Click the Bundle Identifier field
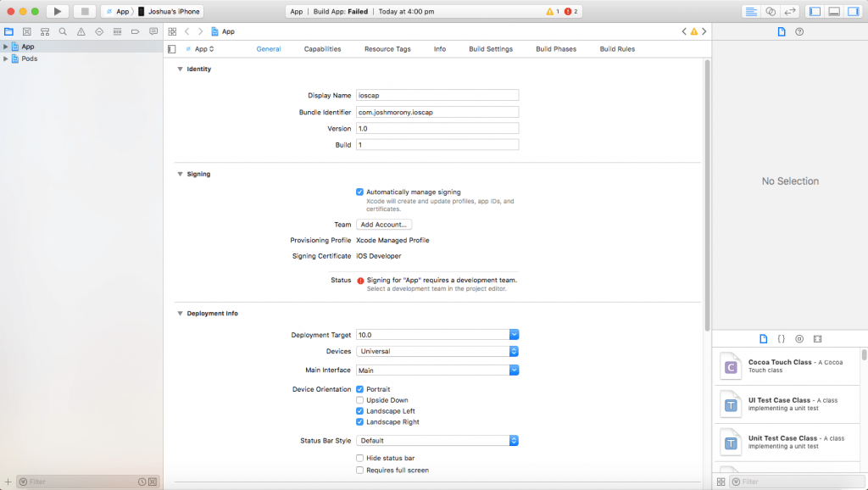Screen dimensions: 868x490 click(x=437, y=112)
